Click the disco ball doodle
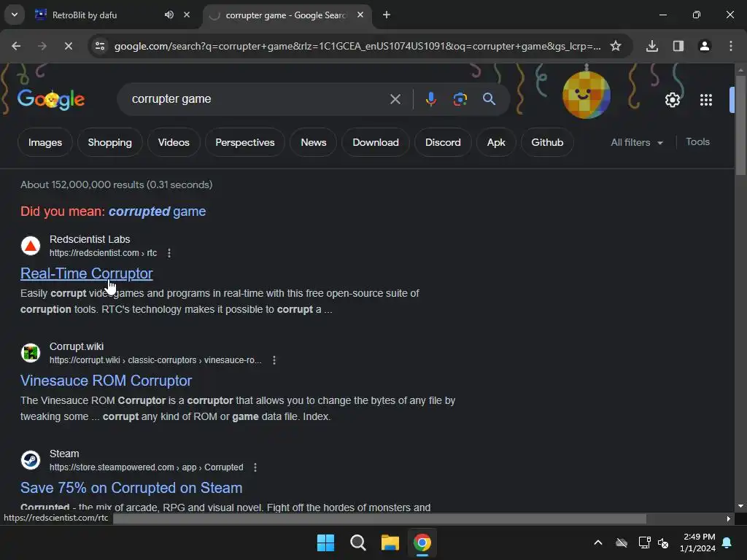This screenshot has height=560, width=747. point(587,94)
